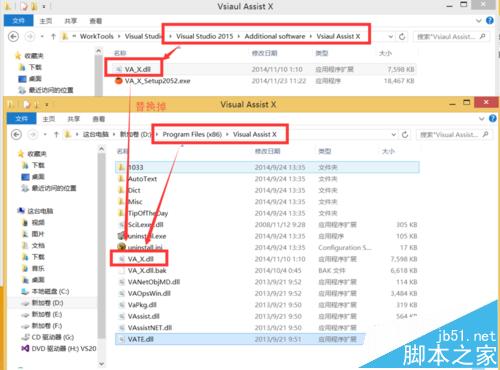Open the blue file tab in Vsiaul Assist X window
This screenshot has height=370, width=500.
coord(18,21)
